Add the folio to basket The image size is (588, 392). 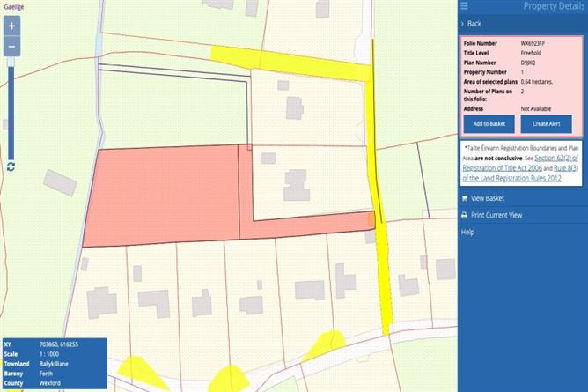pyautogui.click(x=489, y=124)
